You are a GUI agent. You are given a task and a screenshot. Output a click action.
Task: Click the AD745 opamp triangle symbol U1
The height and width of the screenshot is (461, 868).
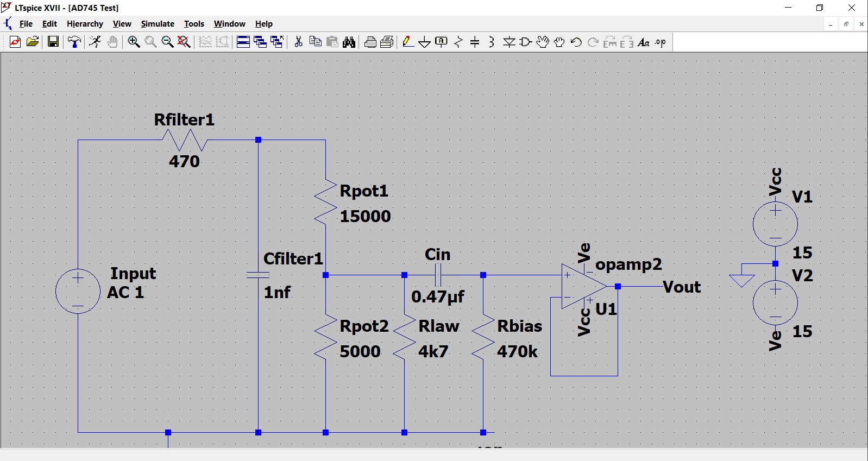[x=584, y=286]
